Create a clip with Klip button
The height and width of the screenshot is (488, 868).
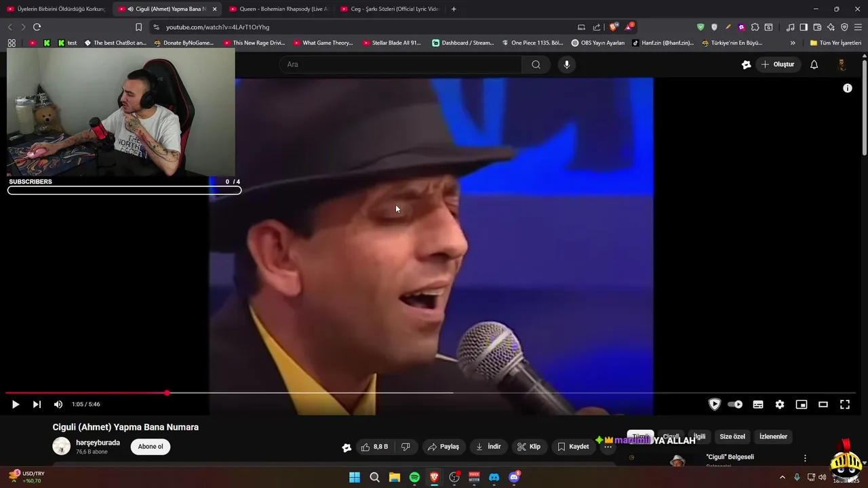528,447
